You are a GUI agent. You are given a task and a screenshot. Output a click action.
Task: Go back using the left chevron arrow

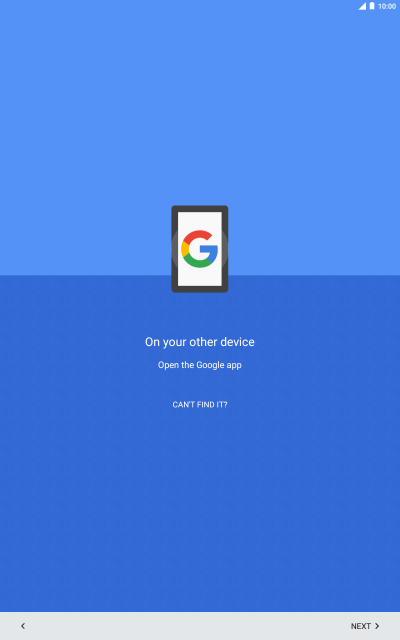23,626
